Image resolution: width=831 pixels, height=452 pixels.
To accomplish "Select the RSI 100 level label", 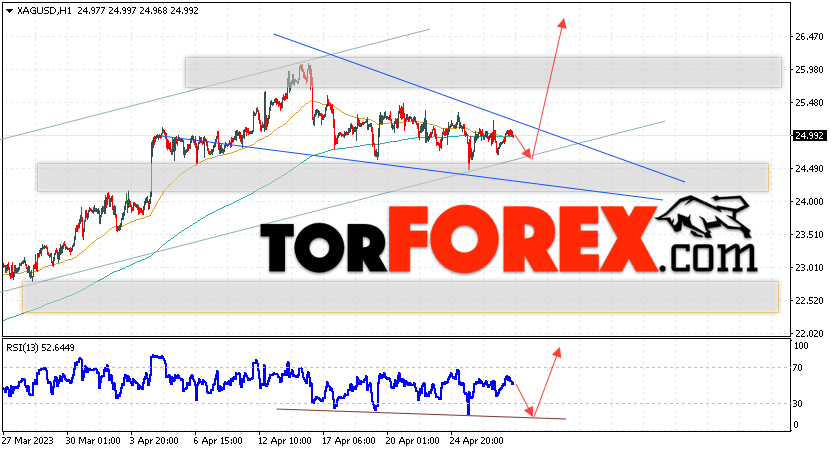I will pyautogui.click(x=801, y=346).
